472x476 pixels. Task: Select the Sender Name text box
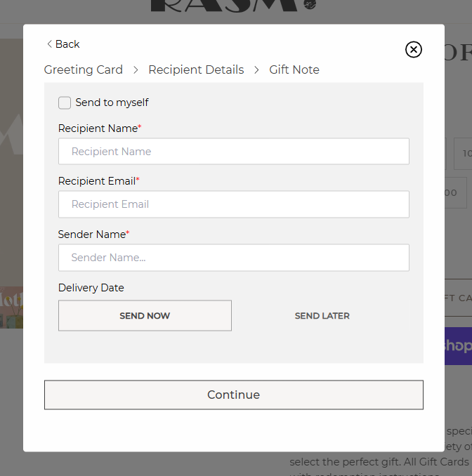coord(233,258)
